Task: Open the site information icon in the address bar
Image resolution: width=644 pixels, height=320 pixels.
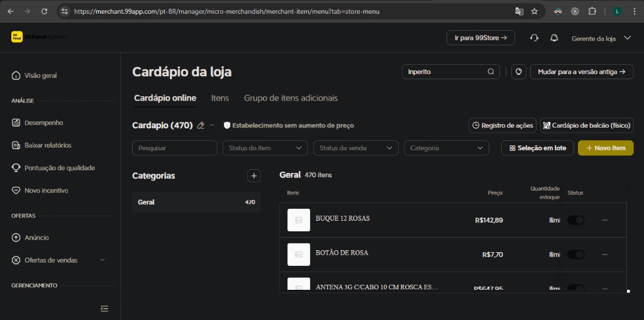Action: (65, 11)
